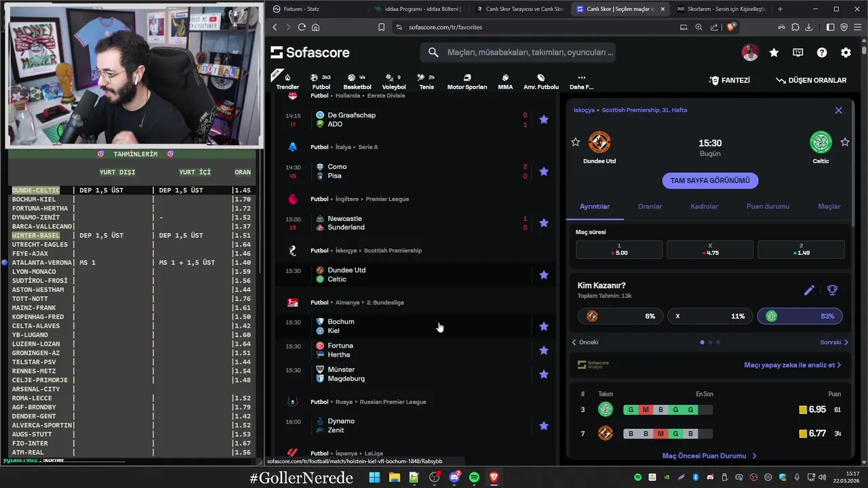868x488 pixels.
Task: Select odds 1.49 for outcome 2
Action: point(801,249)
